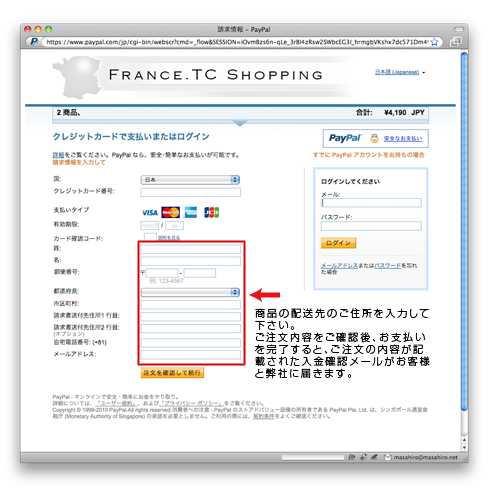The width and height of the screenshot is (500, 500).
Task: Click the first 郵便番号 postal code box
Action: [162, 273]
